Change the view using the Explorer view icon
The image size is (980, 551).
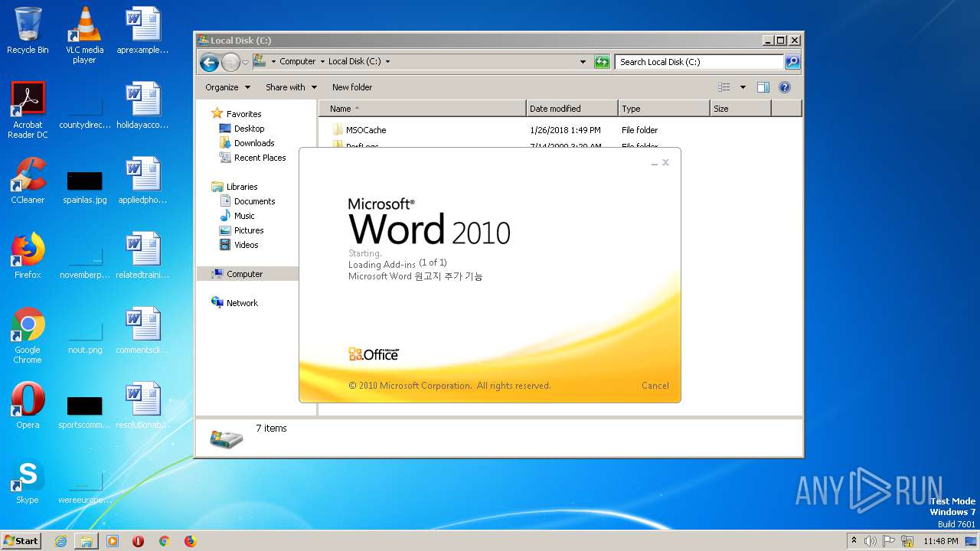point(724,87)
